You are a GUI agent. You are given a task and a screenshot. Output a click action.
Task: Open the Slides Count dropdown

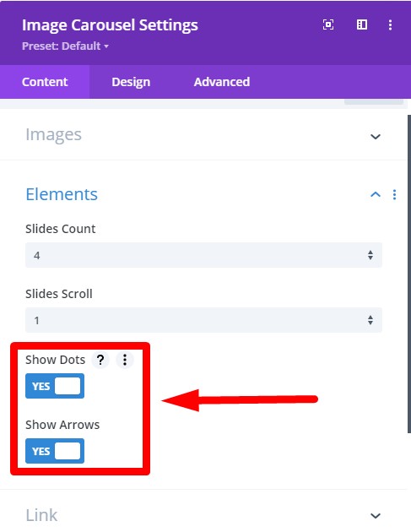203,255
